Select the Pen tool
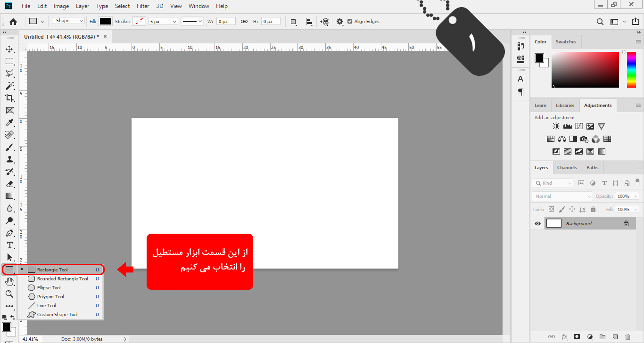 pyautogui.click(x=9, y=233)
